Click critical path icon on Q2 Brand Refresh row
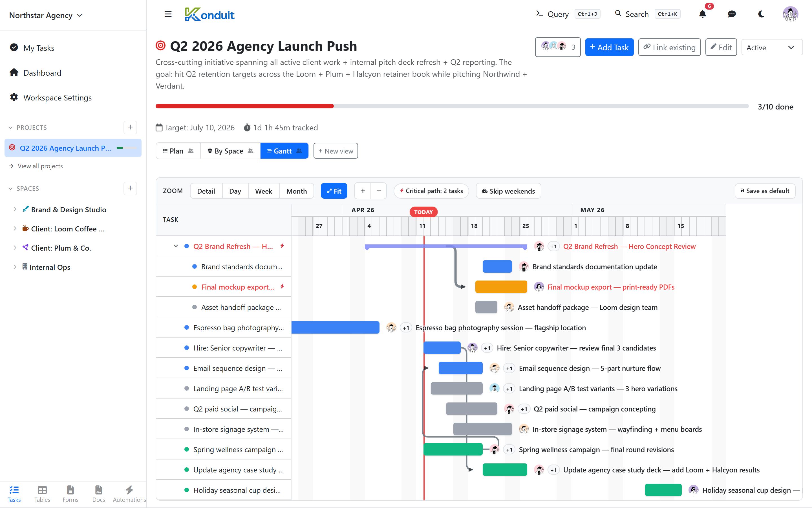Image resolution: width=812 pixels, height=508 pixels. [282, 246]
